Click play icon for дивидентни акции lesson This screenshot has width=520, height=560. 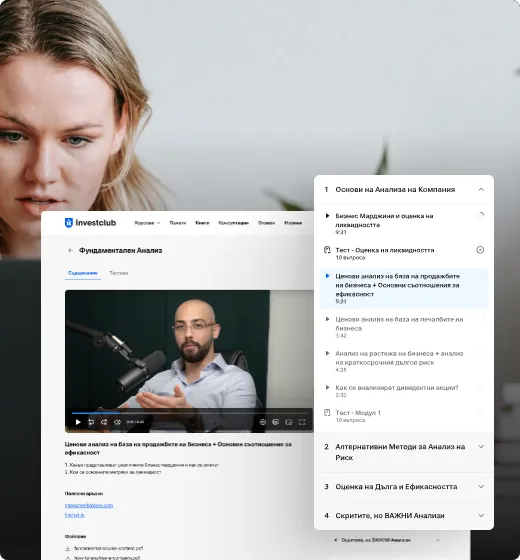[x=327, y=387]
